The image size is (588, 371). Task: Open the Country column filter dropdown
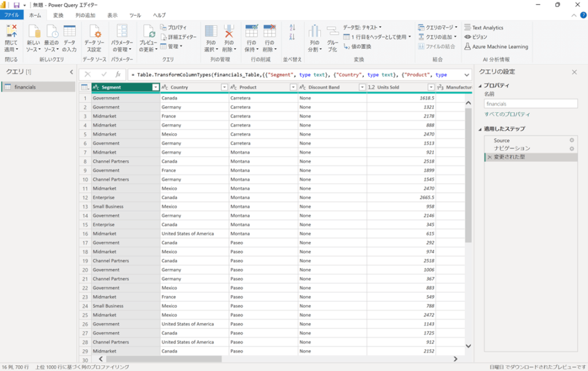[x=224, y=87]
